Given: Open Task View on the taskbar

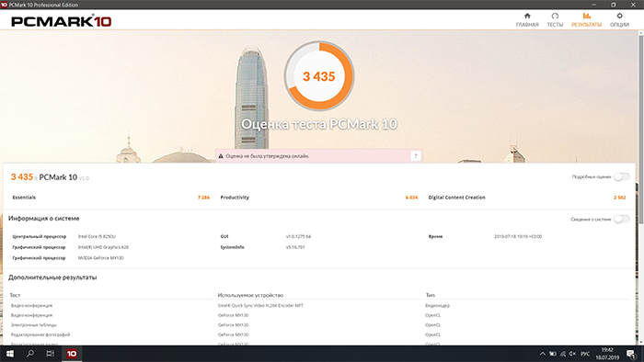Looking at the screenshot, I should click(50, 354).
